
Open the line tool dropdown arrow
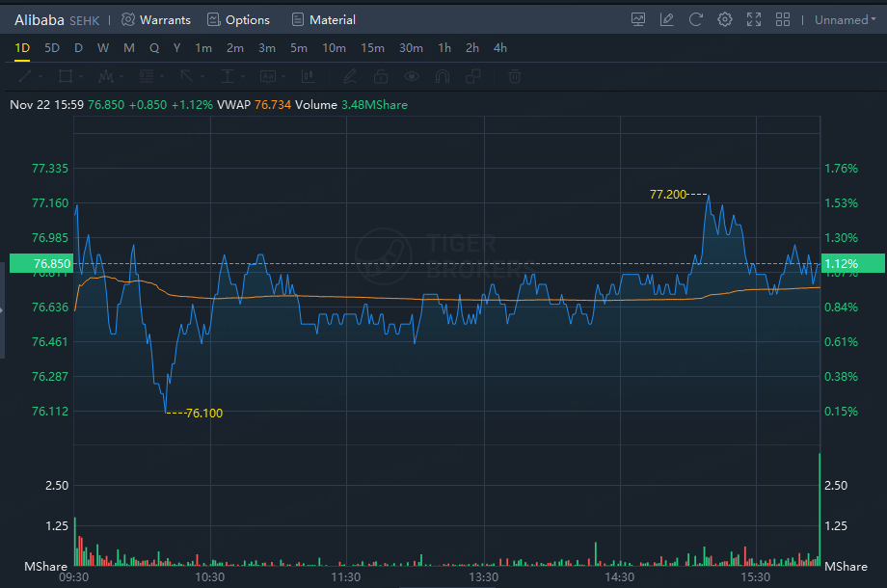[40, 77]
